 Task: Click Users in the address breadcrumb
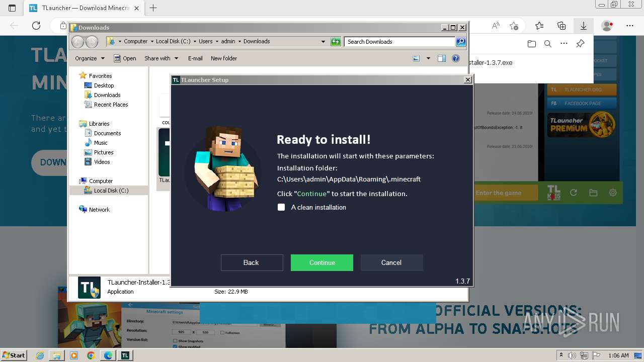205,41
